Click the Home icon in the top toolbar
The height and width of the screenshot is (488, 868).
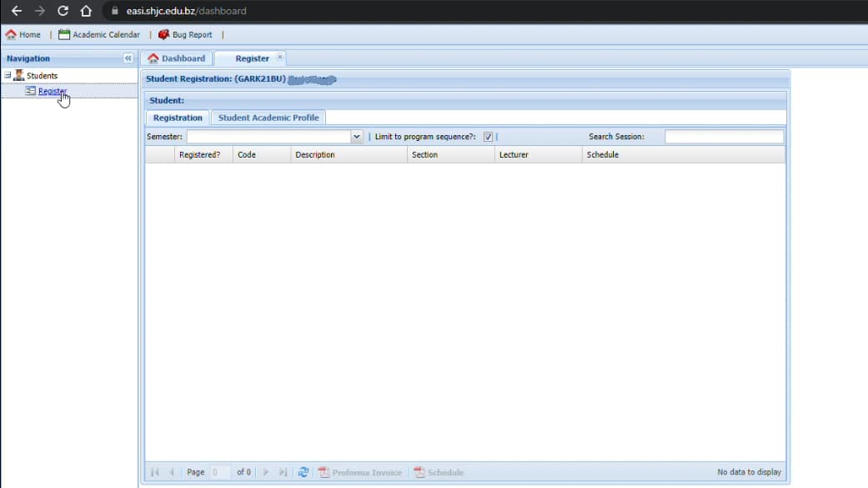pyautogui.click(x=11, y=35)
